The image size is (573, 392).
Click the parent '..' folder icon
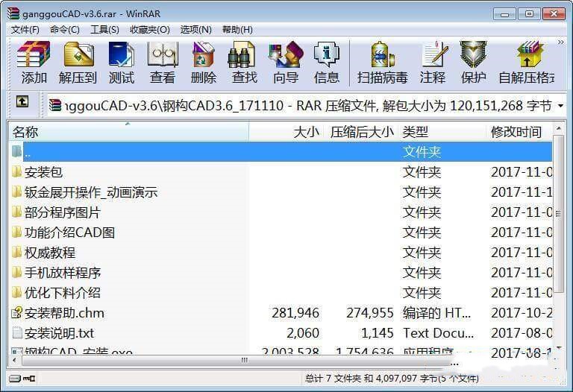pyautogui.click(x=16, y=151)
